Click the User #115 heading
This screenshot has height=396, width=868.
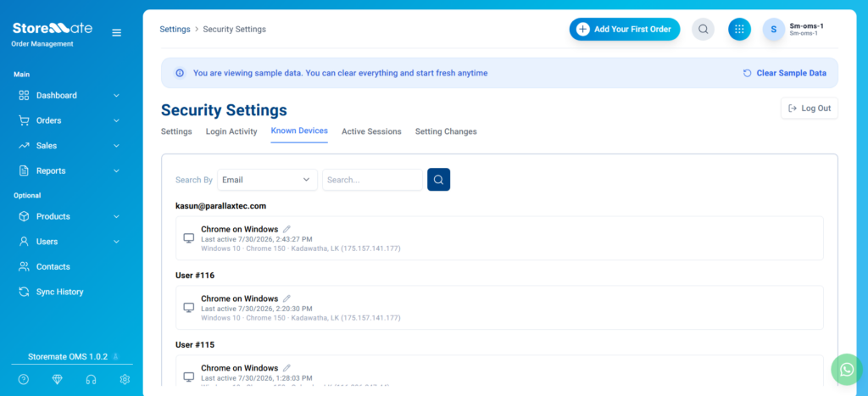point(195,344)
